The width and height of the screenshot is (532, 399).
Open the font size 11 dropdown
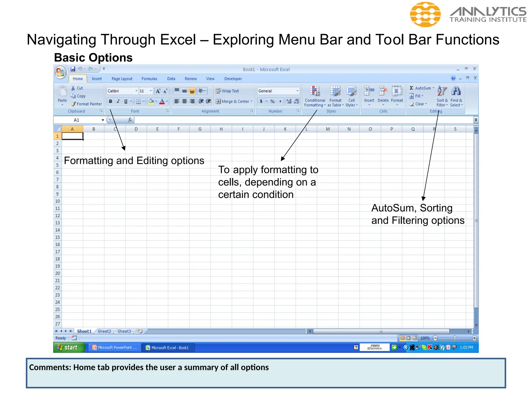[x=151, y=91]
